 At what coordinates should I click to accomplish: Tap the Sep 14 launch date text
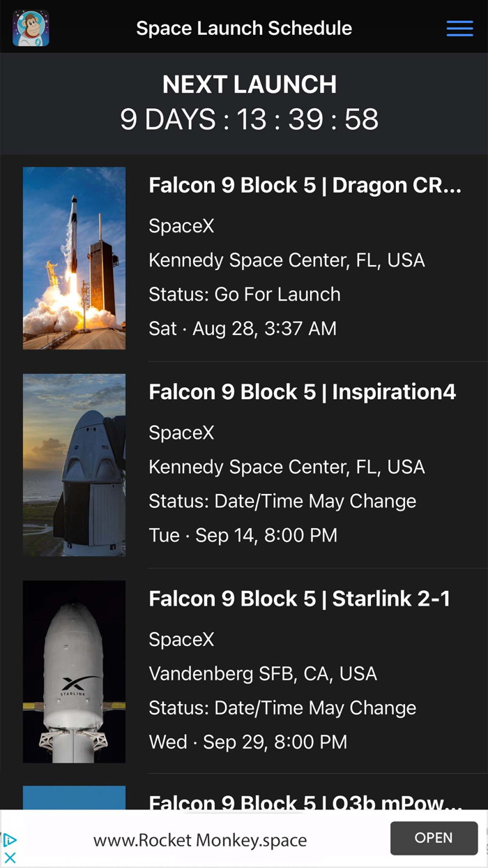[242, 534]
